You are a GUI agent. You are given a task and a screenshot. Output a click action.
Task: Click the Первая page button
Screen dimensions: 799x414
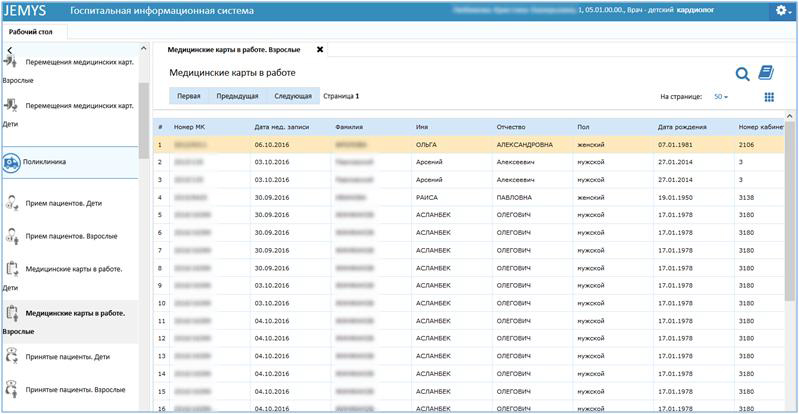point(189,97)
